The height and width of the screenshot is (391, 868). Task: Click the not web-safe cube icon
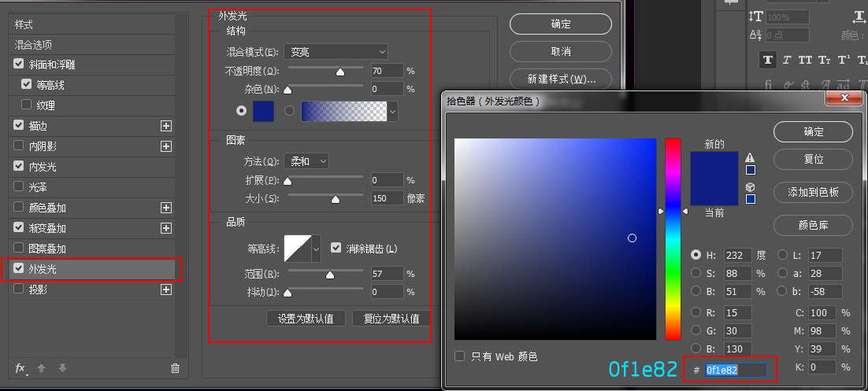(x=751, y=187)
